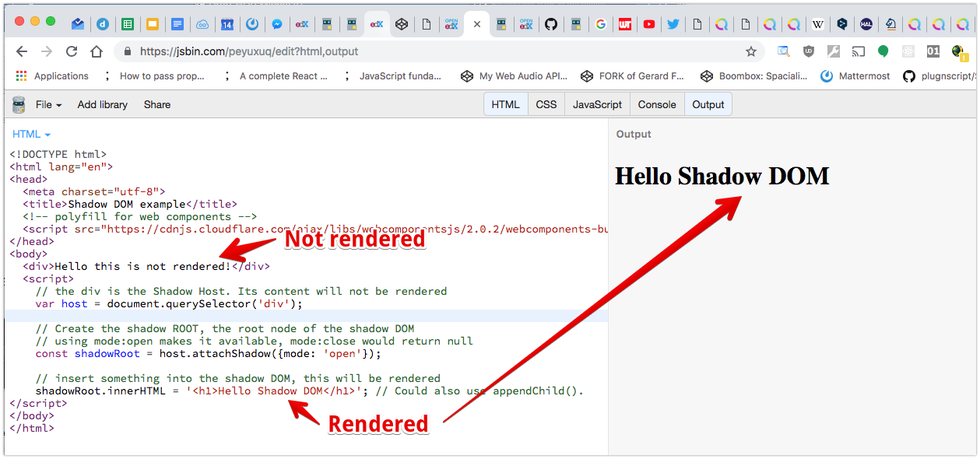980x459 pixels.
Task: Open the Add library menu
Action: pyautogui.click(x=102, y=104)
